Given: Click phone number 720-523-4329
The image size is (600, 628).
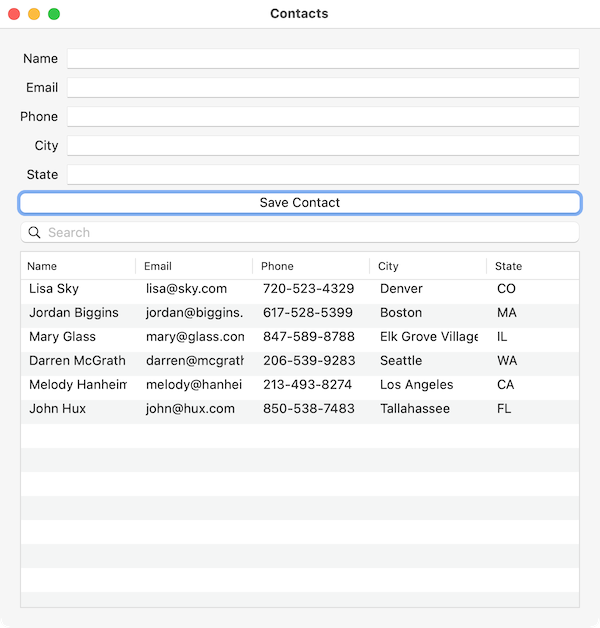Looking at the screenshot, I should click(308, 289).
